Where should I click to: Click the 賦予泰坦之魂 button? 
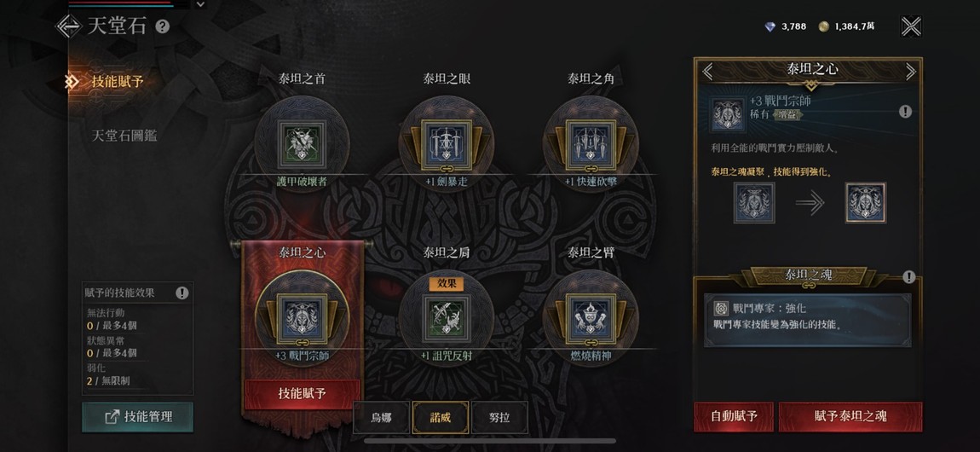tap(850, 416)
